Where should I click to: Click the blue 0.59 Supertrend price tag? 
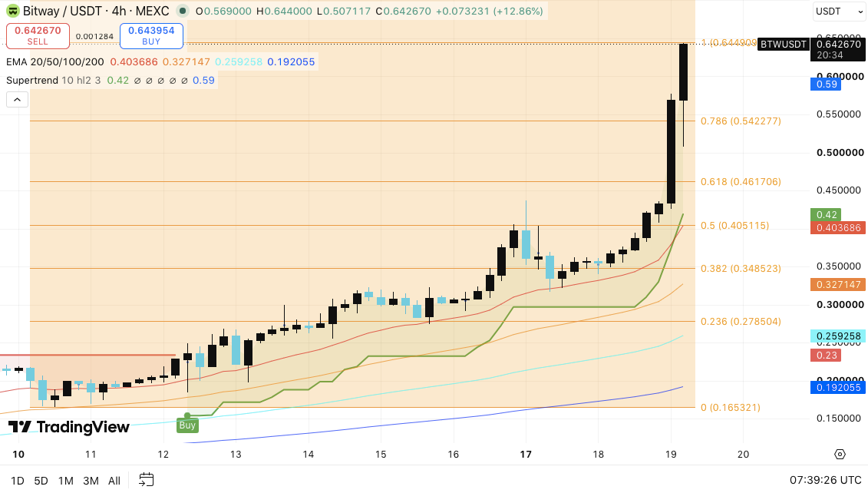tap(826, 84)
